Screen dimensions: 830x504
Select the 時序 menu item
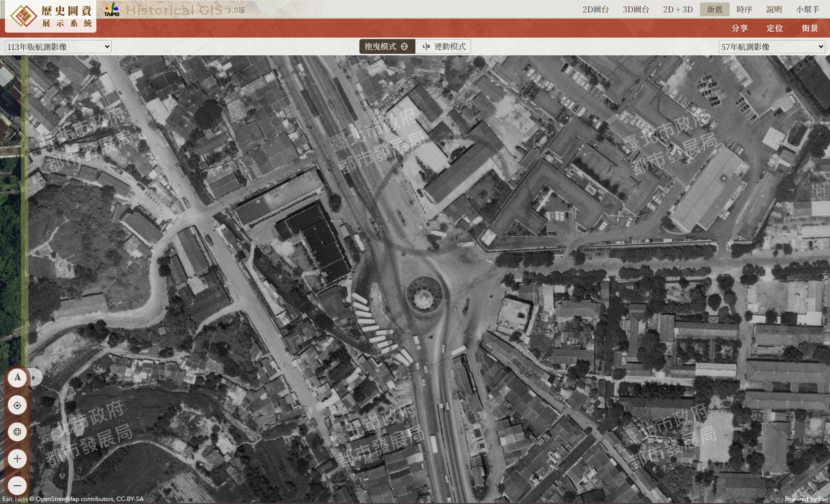click(744, 9)
